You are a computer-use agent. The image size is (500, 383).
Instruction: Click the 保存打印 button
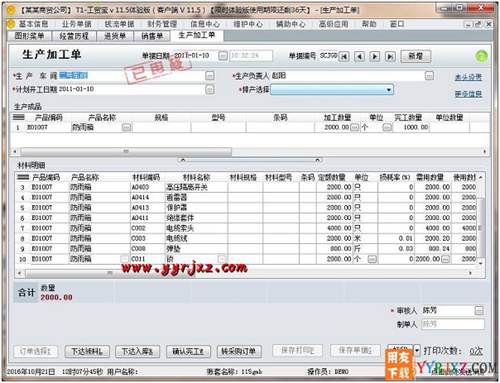tap(297, 350)
